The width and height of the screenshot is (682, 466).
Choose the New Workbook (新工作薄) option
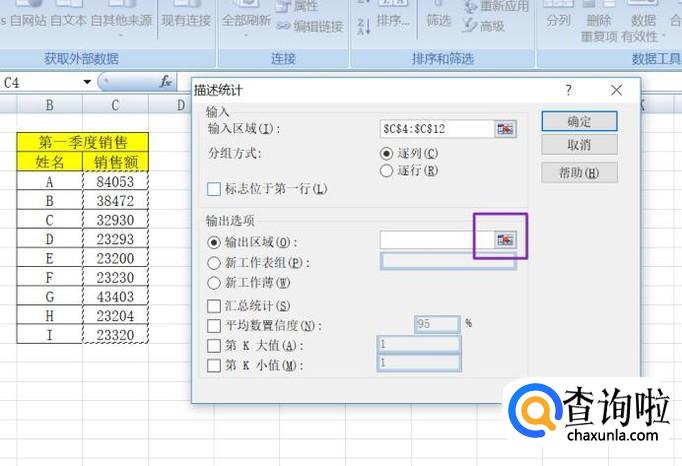coord(212,283)
